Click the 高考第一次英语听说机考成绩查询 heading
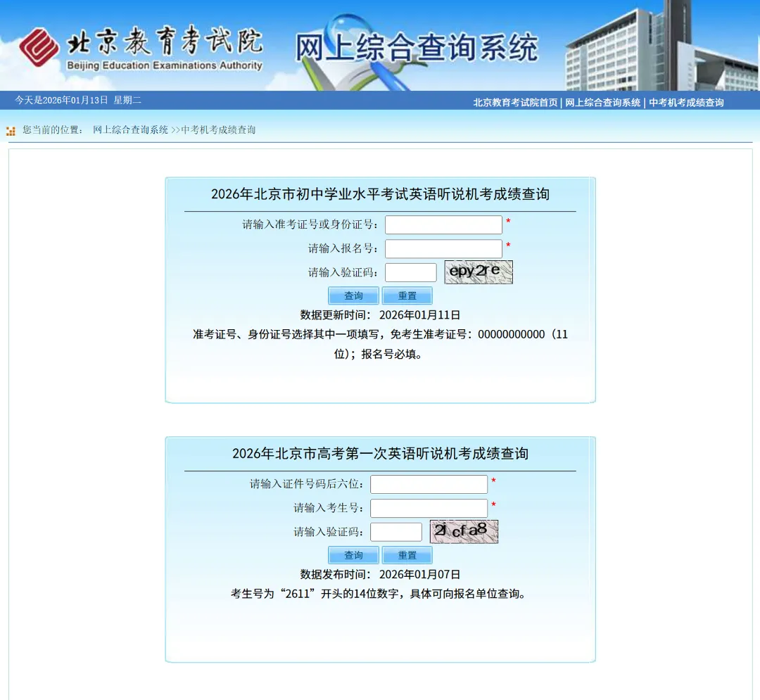Screen dimensions: 760x700 (x=381, y=454)
